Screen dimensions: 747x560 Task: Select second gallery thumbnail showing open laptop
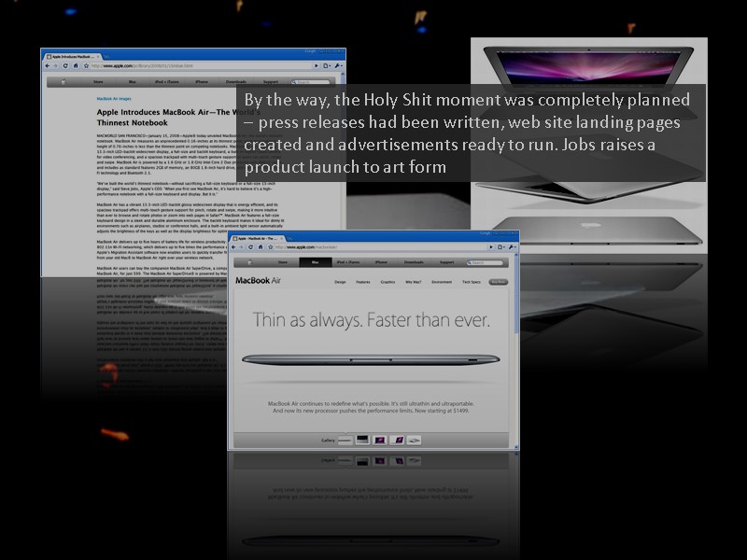tap(362, 440)
